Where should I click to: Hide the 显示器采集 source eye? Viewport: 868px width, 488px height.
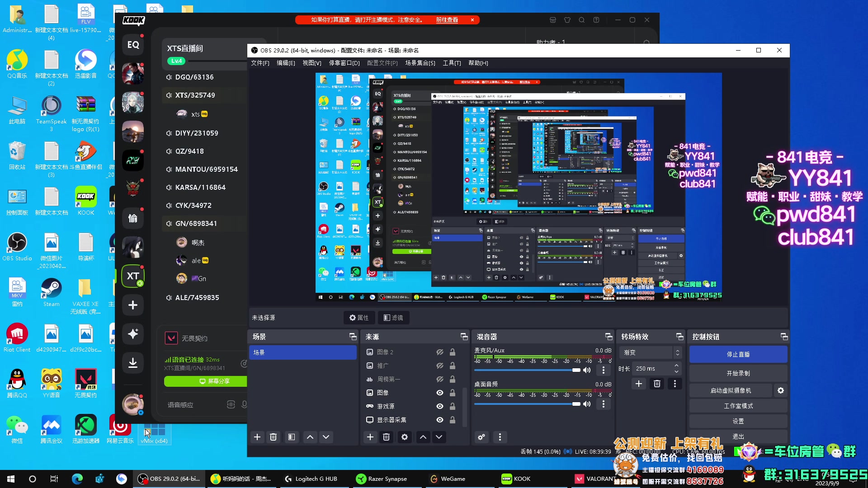[x=439, y=420]
